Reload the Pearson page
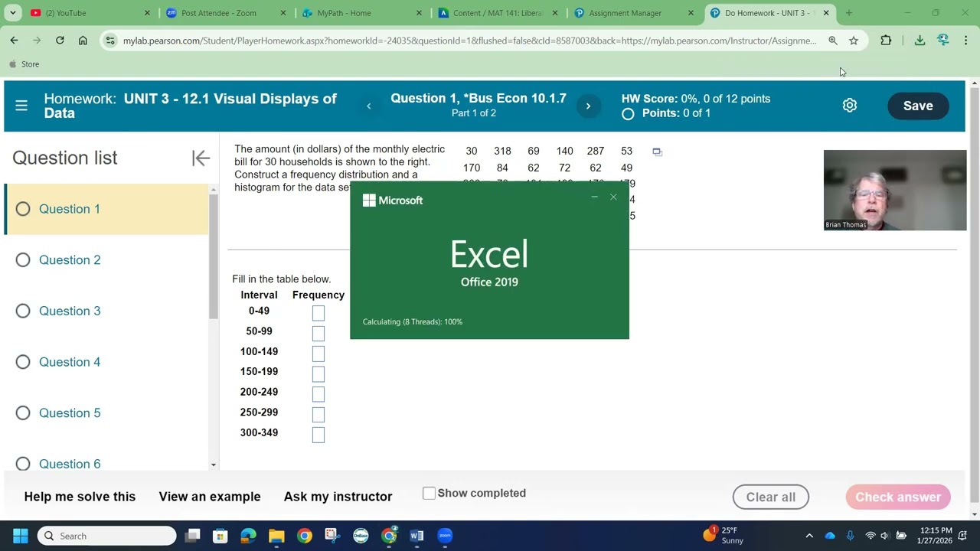980x551 pixels. [60, 41]
